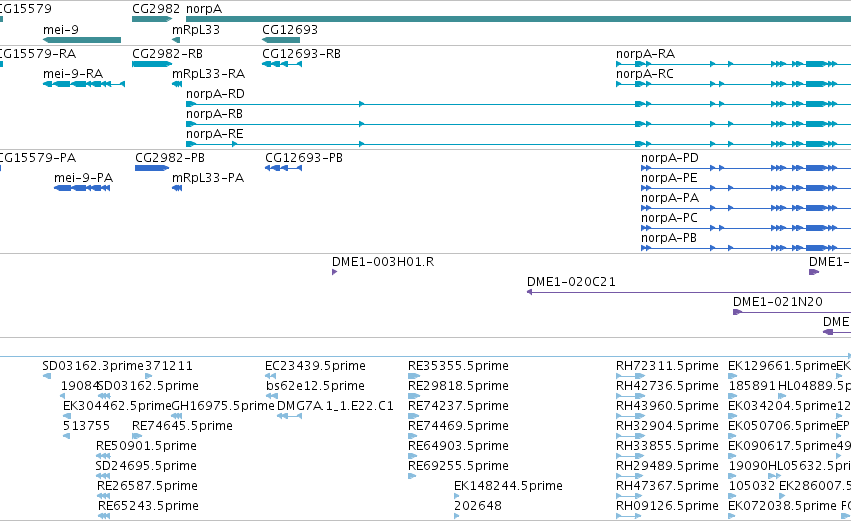Click the EK304462.5prime EST label
Viewport: 851px width, 521px height.
point(117,406)
